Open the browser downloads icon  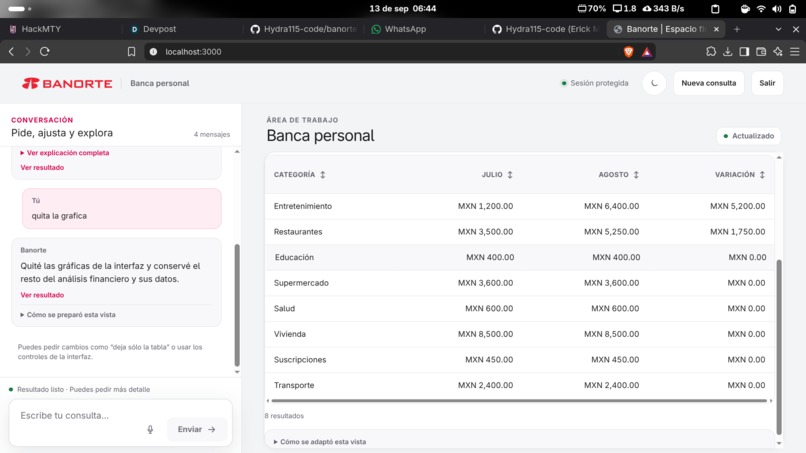click(x=727, y=51)
